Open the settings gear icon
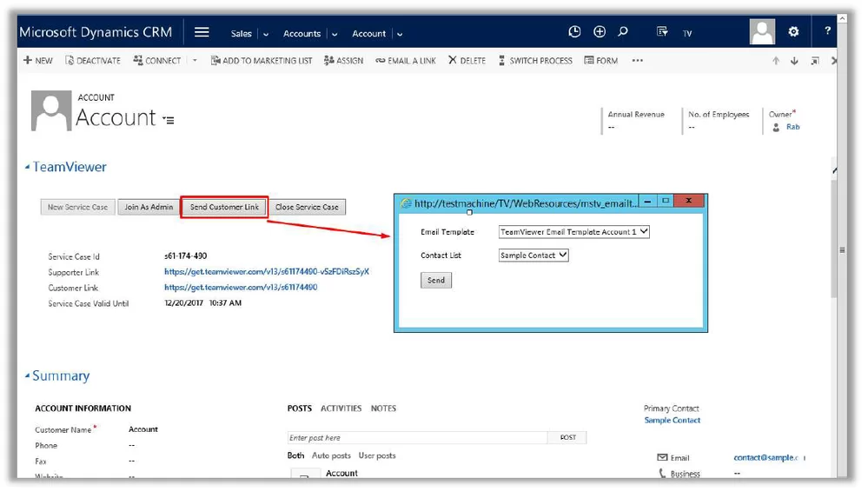This screenshot has width=868, height=498. pyautogui.click(x=793, y=32)
